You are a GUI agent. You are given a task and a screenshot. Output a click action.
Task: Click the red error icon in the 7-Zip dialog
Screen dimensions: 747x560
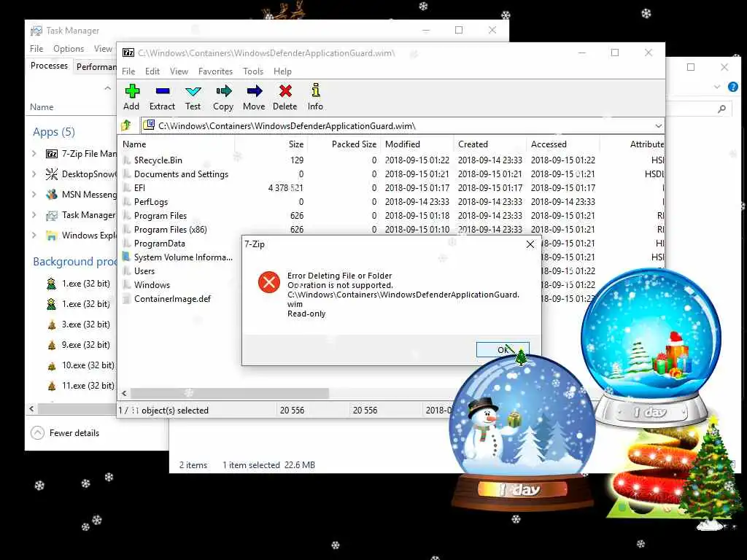pos(269,282)
